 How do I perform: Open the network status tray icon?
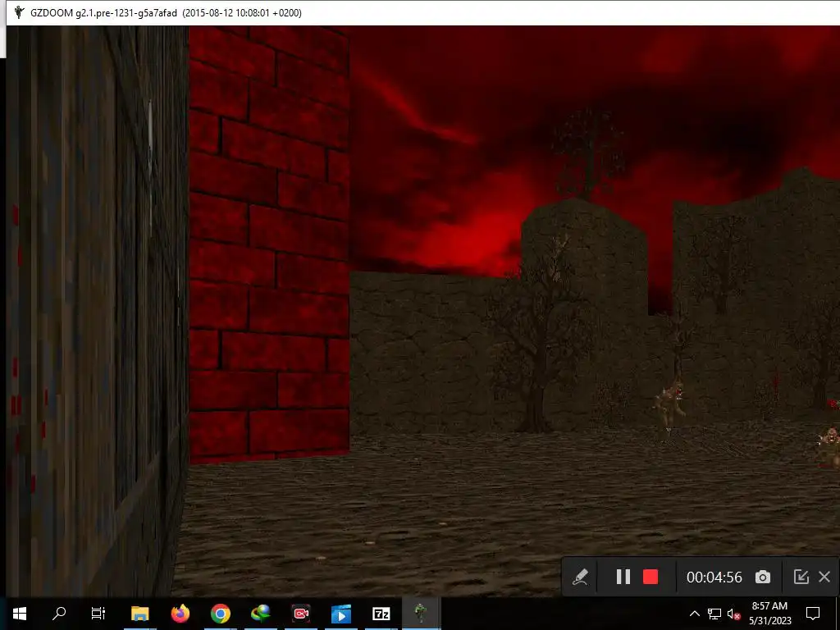714,614
